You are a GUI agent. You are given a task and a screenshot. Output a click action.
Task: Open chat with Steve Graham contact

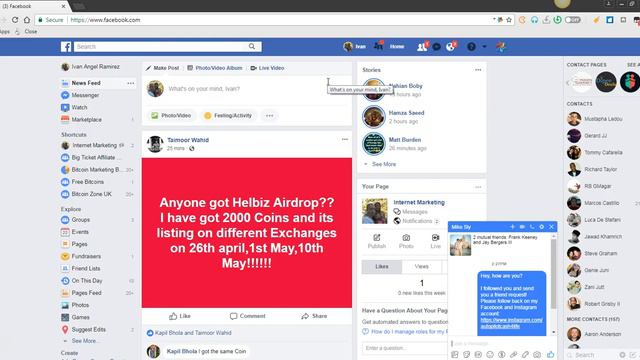point(593,253)
